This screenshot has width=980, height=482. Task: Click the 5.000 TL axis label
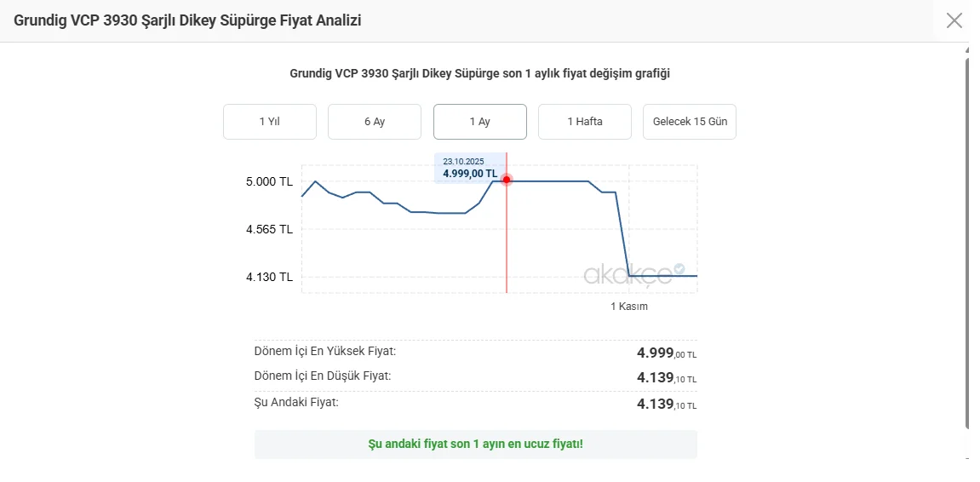click(269, 181)
